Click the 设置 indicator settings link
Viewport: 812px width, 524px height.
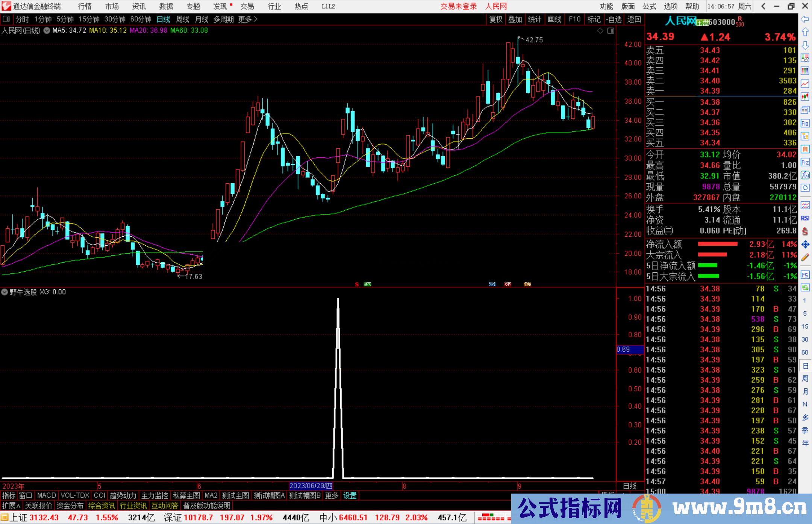pos(350,495)
